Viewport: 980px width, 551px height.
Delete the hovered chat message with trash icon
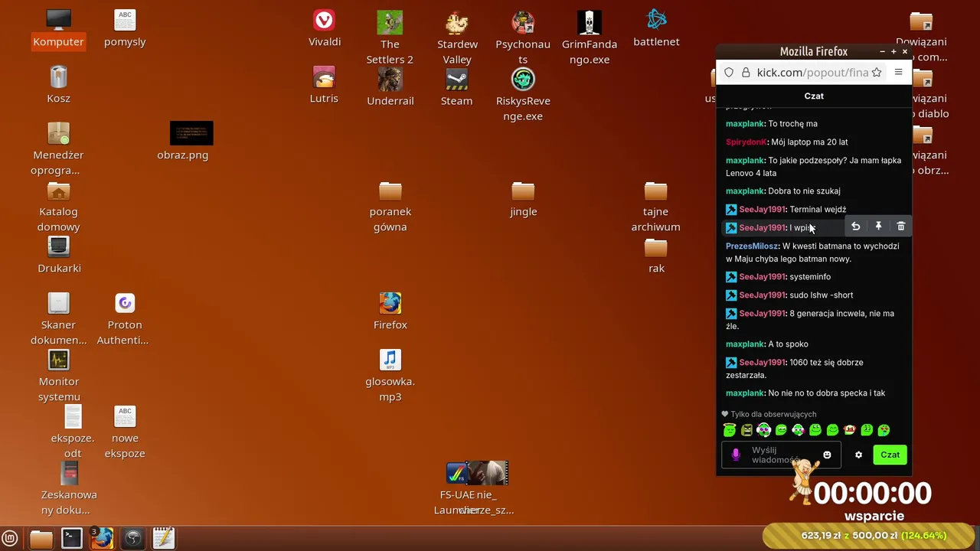(x=901, y=227)
